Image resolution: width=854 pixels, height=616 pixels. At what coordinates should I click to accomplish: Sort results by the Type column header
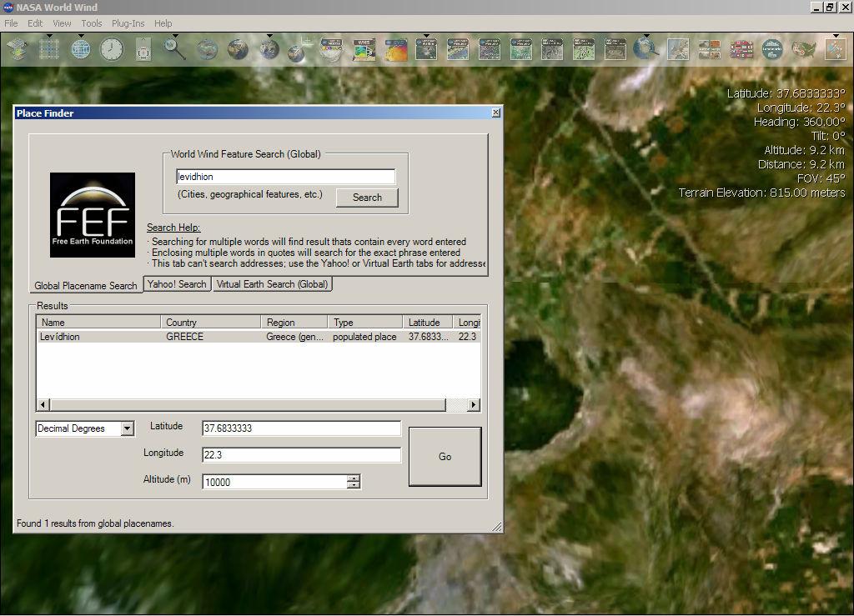(x=365, y=322)
